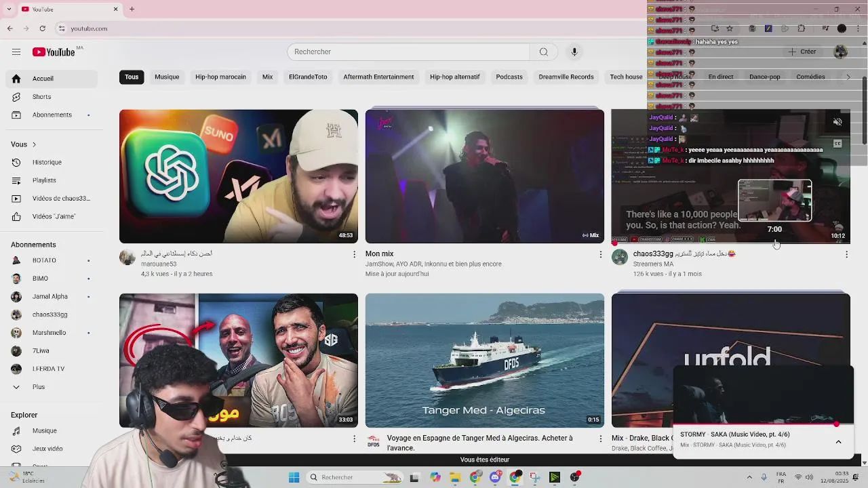Select the ElGrandeToto chip
Viewport: 868px width, 488px height.
pyautogui.click(x=308, y=77)
